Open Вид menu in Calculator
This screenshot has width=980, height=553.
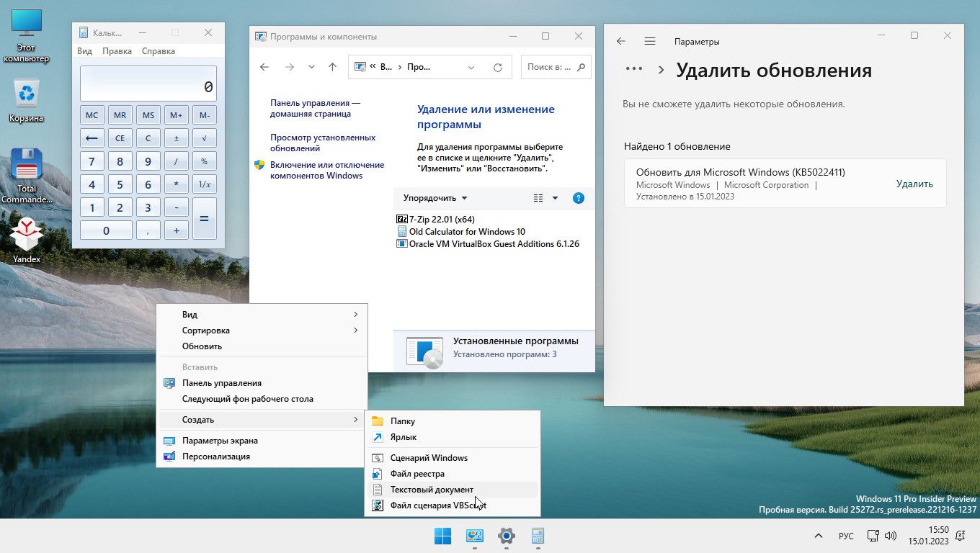(84, 51)
